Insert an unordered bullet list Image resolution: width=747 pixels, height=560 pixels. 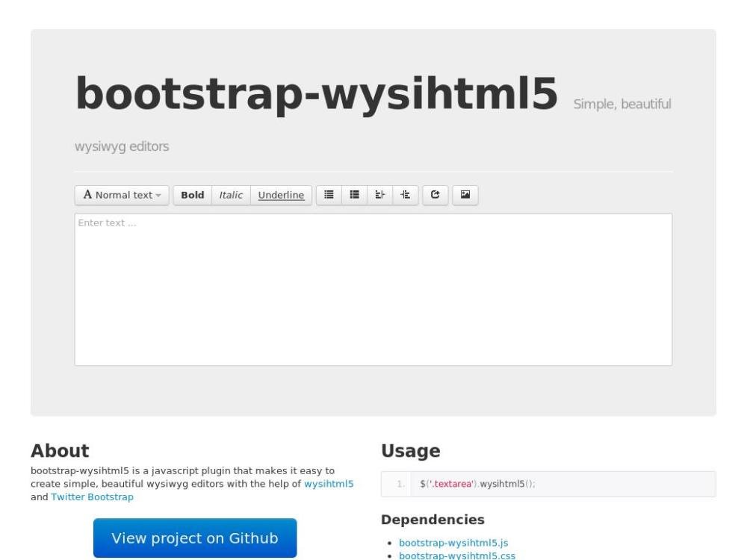click(x=329, y=195)
